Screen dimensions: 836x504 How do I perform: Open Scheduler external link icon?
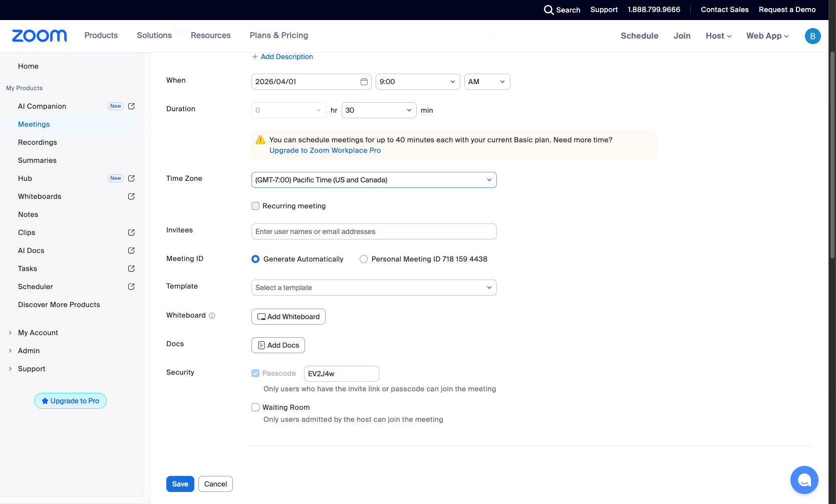tap(131, 287)
